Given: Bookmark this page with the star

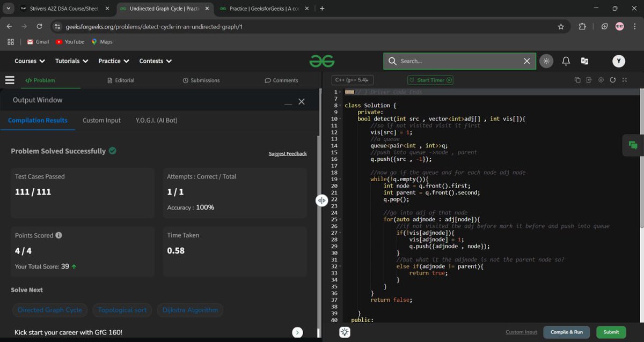Looking at the screenshot, I should 561,26.
